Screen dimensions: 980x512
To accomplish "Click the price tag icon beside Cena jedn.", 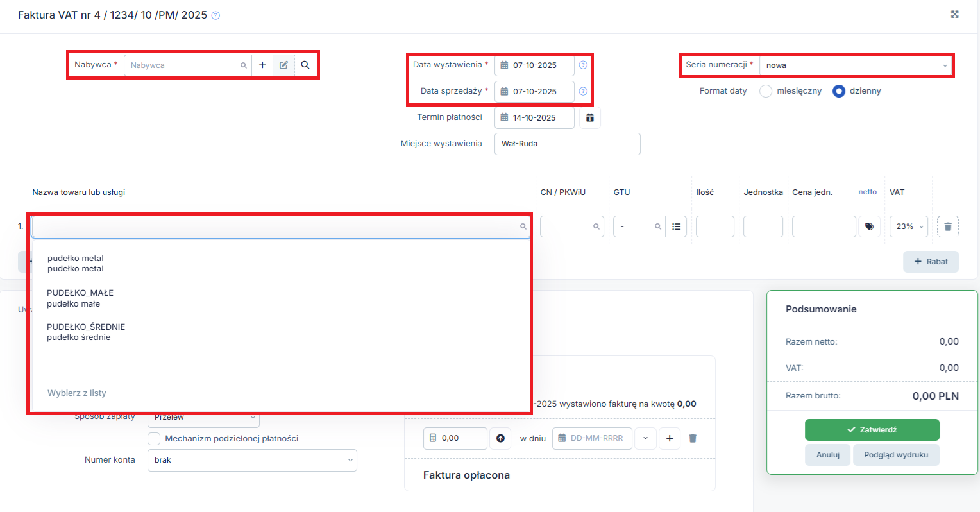I will click(869, 226).
